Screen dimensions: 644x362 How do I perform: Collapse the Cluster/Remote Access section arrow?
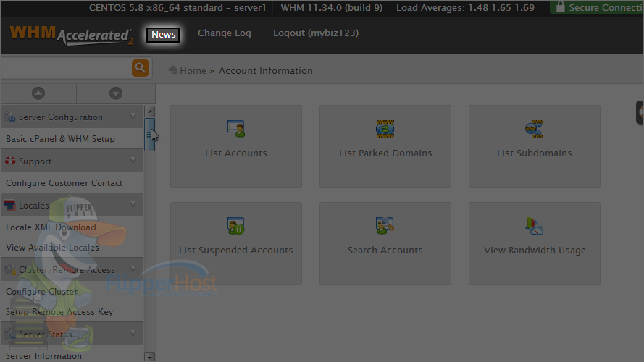pyautogui.click(x=133, y=269)
